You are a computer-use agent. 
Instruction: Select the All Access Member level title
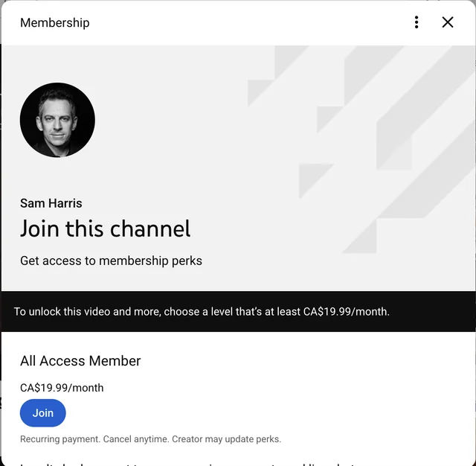click(x=80, y=361)
